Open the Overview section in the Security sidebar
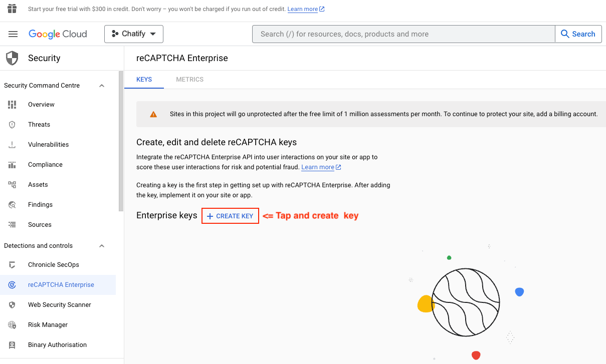 41,104
